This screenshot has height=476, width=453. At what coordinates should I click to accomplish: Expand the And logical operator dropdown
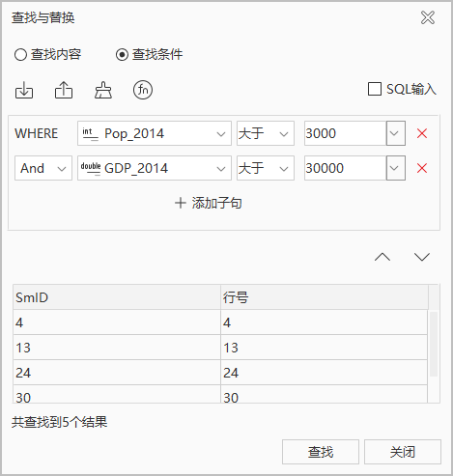click(43, 168)
